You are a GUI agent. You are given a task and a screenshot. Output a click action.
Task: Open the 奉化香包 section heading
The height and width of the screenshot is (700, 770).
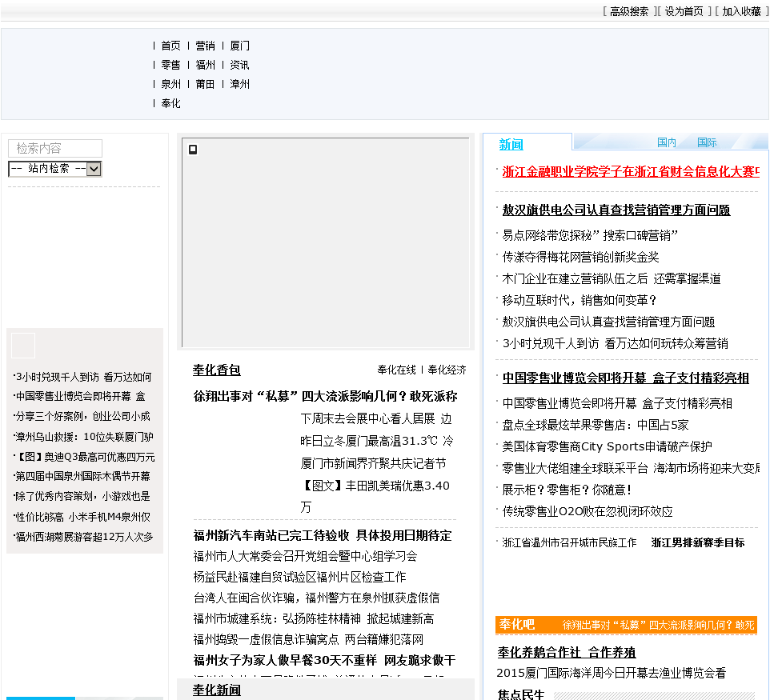217,370
